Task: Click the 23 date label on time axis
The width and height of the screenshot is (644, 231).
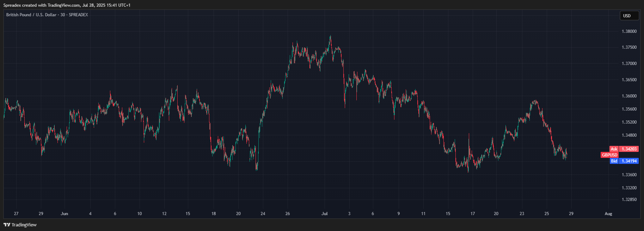Action: (522, 214)
